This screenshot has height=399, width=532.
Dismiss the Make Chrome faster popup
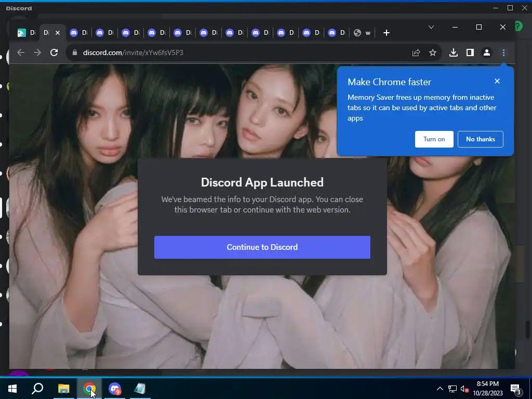click(497, 81)
